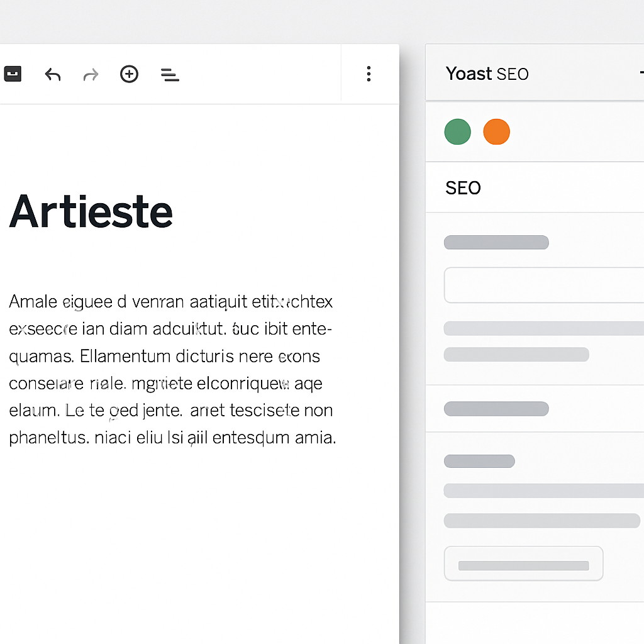Image resolution: width=644 pixels, height=644 pixels.
Task: Open the three-dot options menu
Action: [369, 74]
